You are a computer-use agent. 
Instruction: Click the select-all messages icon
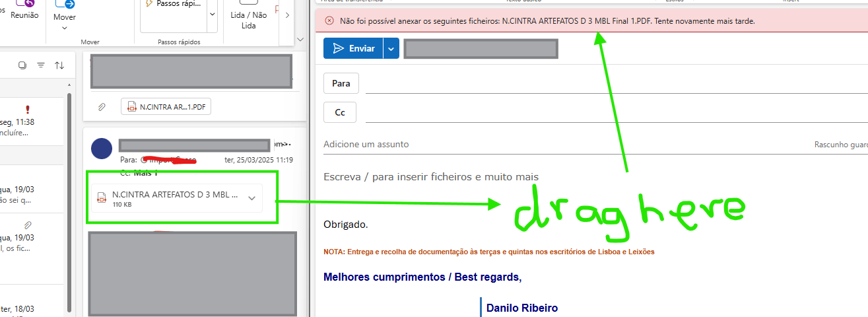tap(22, 65)
